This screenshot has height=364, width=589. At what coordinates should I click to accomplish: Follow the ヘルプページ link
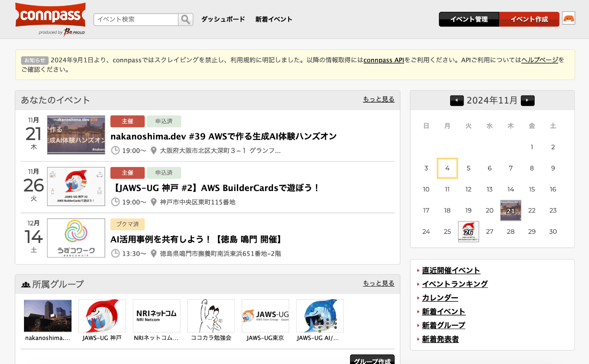tap(540, 60)
